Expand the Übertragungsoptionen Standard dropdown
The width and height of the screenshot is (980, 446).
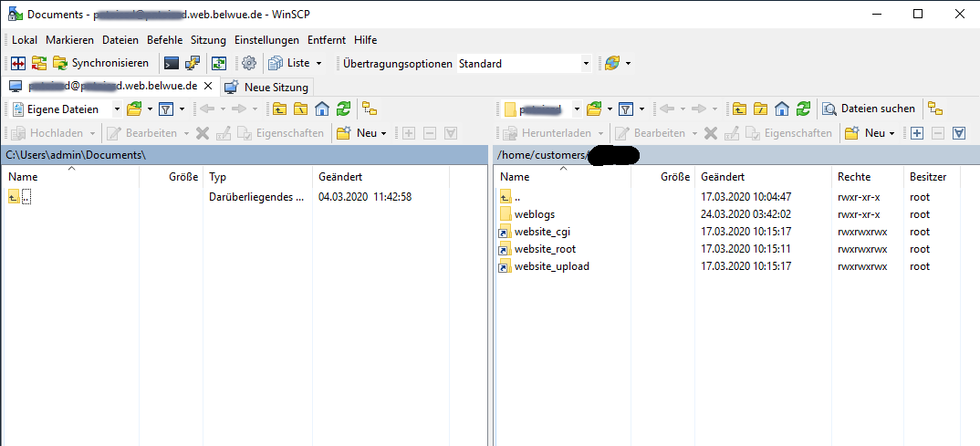(x=586, y=64)
